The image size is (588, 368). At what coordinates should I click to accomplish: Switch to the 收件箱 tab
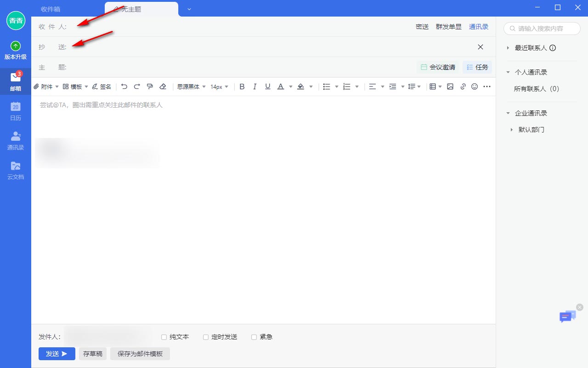51,9
